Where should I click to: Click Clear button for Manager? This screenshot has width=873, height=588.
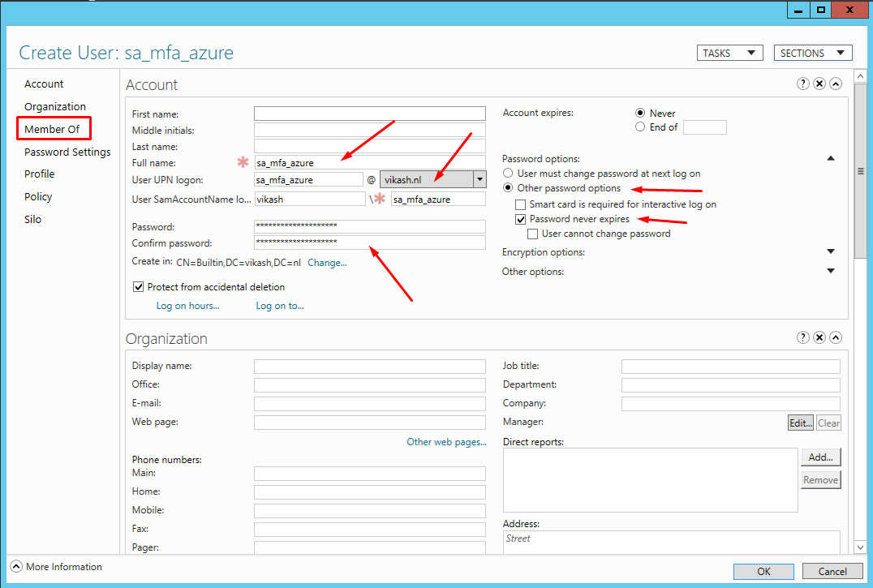(x=828, y=423)
